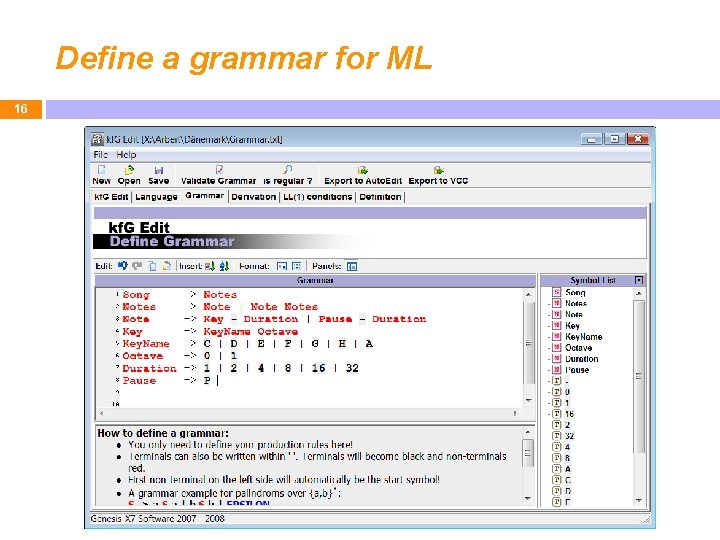Click the help panel scrollbar thumb

coord(528,453)
